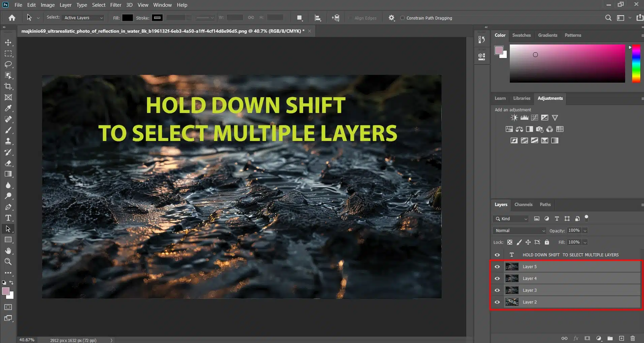Click the delete layer trash icon
The image size is (644, 343).
click(633, 338)
